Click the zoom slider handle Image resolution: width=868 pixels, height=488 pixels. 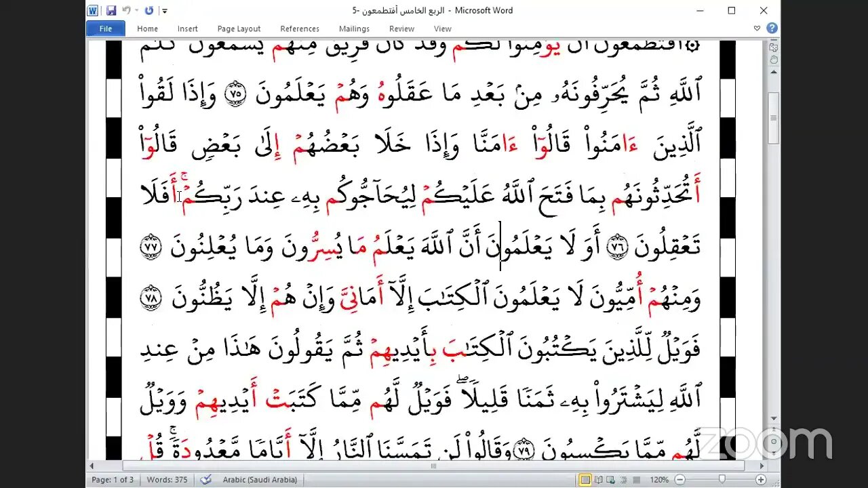coord(722,480)
